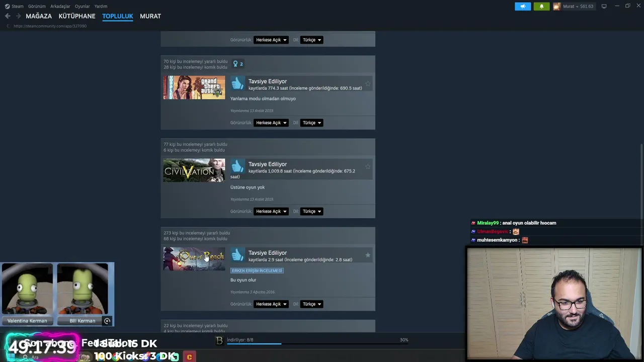This screenshot has width=644, height=362.
Task: Open the Out of Reach game thumbnail
Action: pyautogui.click(x=194, y=259)
